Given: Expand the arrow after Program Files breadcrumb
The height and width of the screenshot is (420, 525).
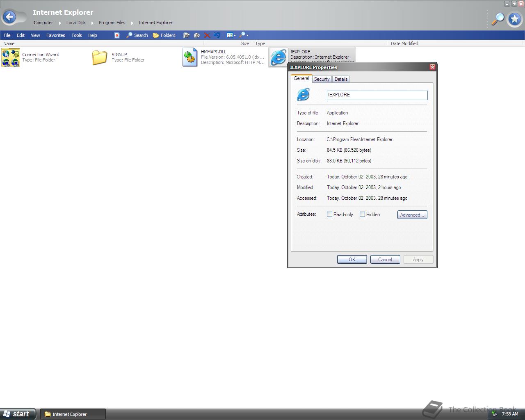Looking at the screenshot, I should click(x=132, y=23).
